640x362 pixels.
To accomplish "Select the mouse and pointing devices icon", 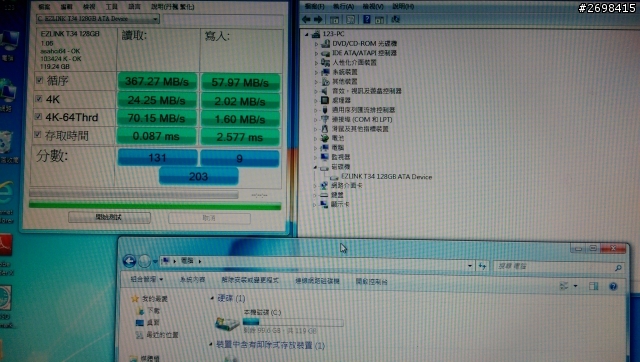I will [x=325, y=129].
